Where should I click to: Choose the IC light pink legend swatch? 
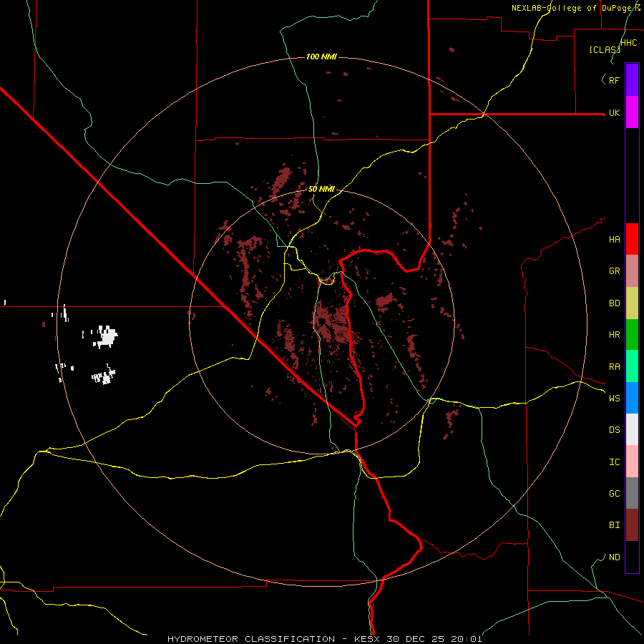632,462
